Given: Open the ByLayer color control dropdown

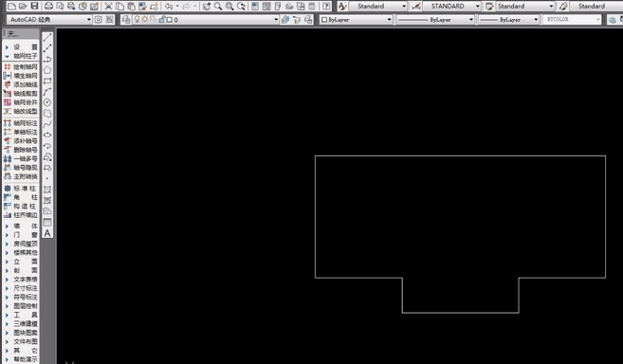Looking at the screenshot, I should pos(356,19).
